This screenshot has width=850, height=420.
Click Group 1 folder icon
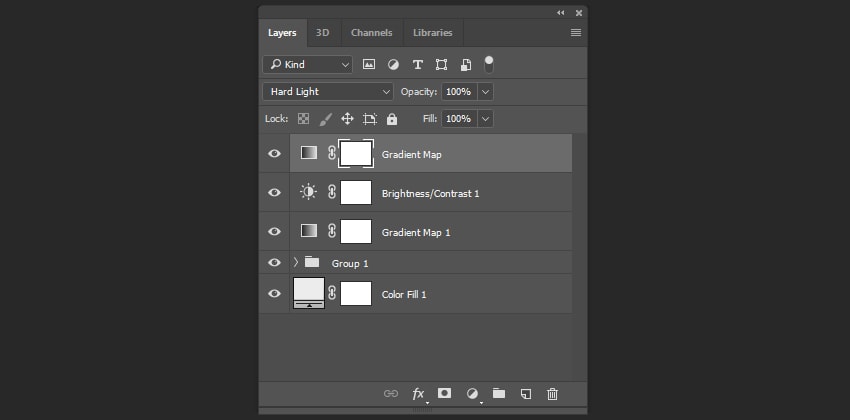(312, 262)
